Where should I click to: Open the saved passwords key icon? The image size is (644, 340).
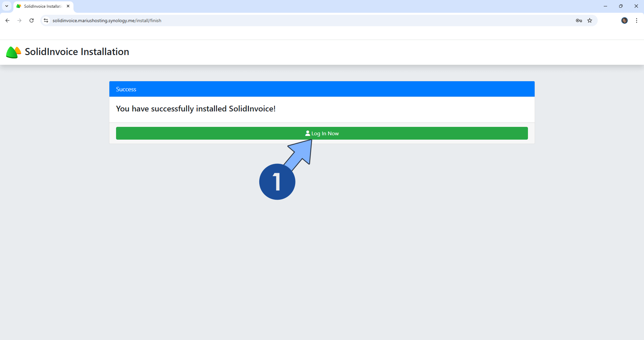pyautogui.click(x=579, y=20)
